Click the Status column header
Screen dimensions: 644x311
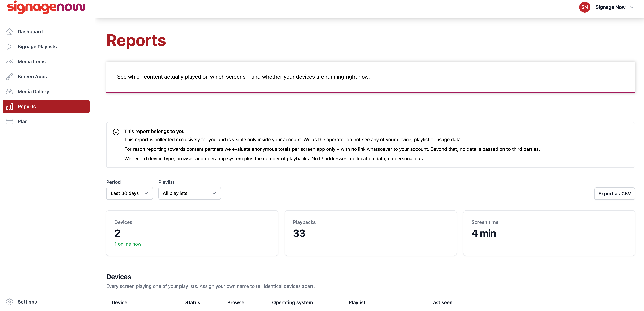(x=192, y=302)
